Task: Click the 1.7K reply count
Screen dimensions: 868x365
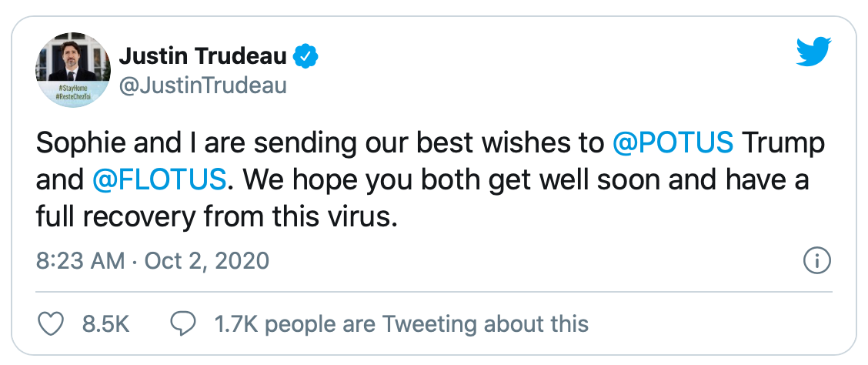Action: [235, 324]
